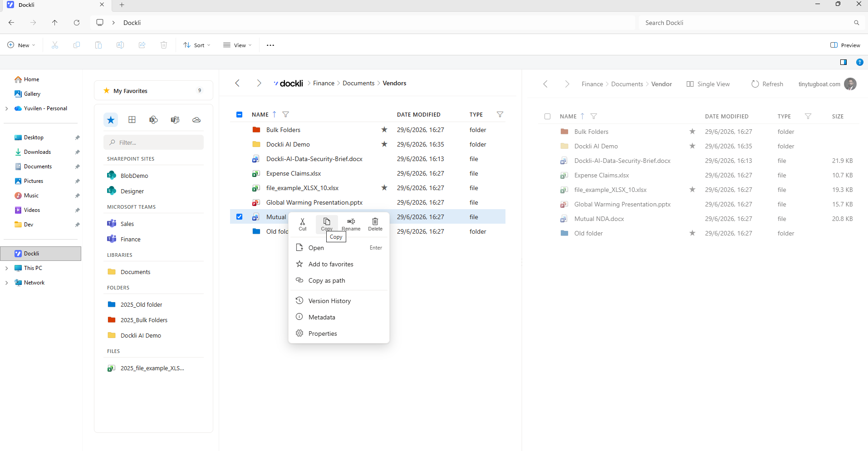The width and height of the screenshot is (868, 451).
Task: Select Open in context menu
Action: pyautogui.click(x=338, y=248)
